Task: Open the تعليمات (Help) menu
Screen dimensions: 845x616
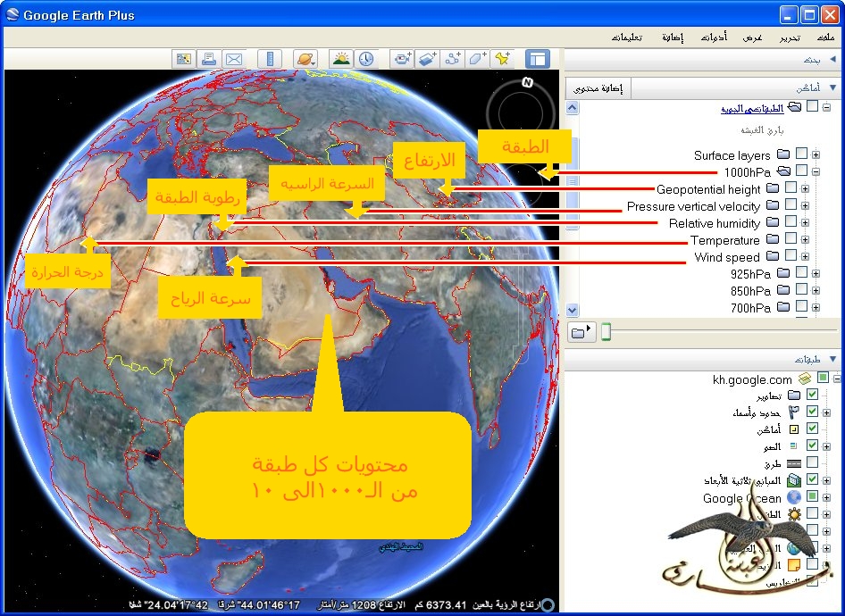Action: 627,37
